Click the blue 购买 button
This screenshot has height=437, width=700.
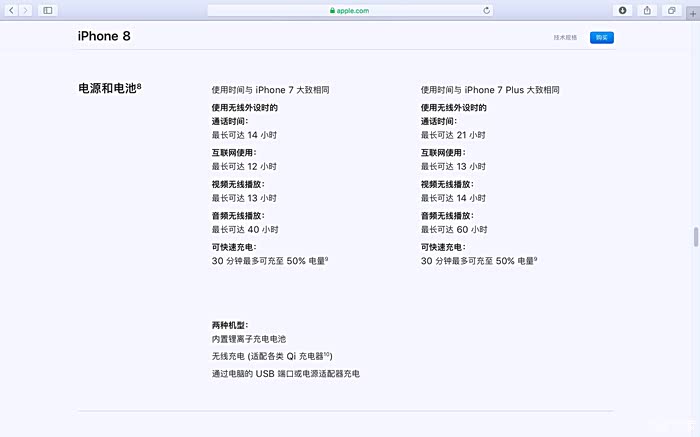pyautogui.click(x=600, y=37)
